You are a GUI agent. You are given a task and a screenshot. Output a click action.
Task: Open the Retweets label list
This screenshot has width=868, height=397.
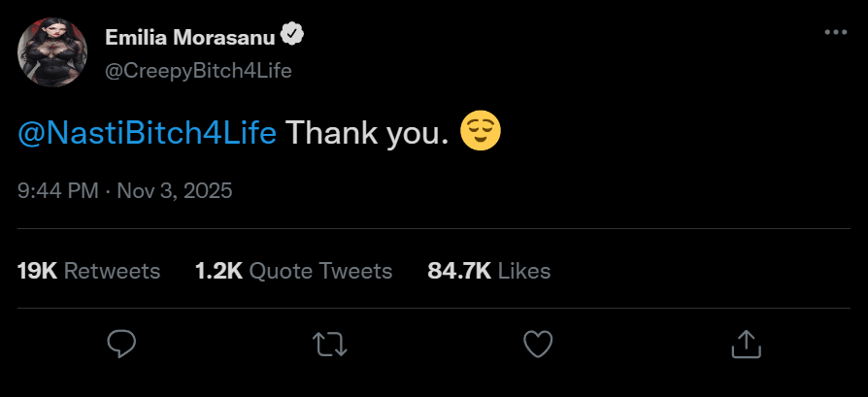(x=113, y=271)
